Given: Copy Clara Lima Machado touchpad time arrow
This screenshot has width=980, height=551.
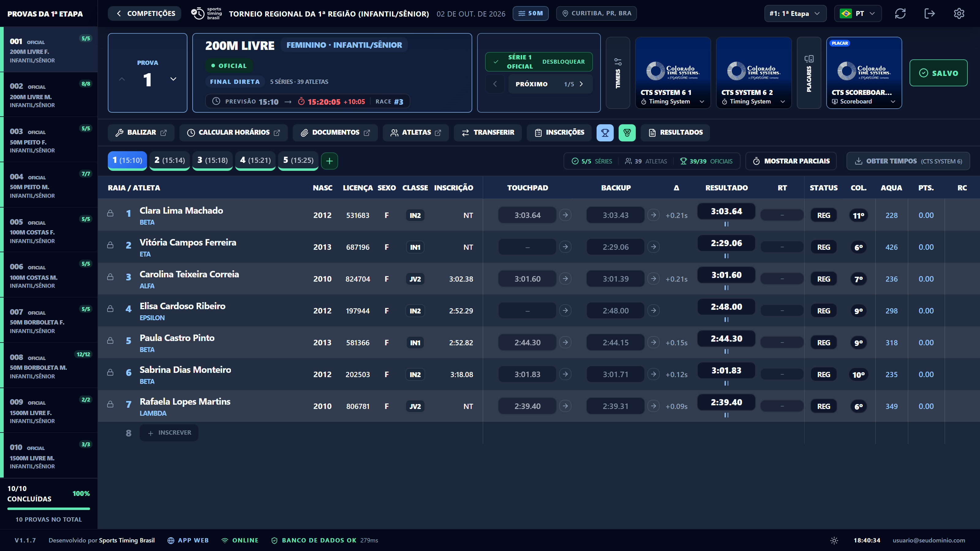Looking at the screenshot, I should 565,215.
